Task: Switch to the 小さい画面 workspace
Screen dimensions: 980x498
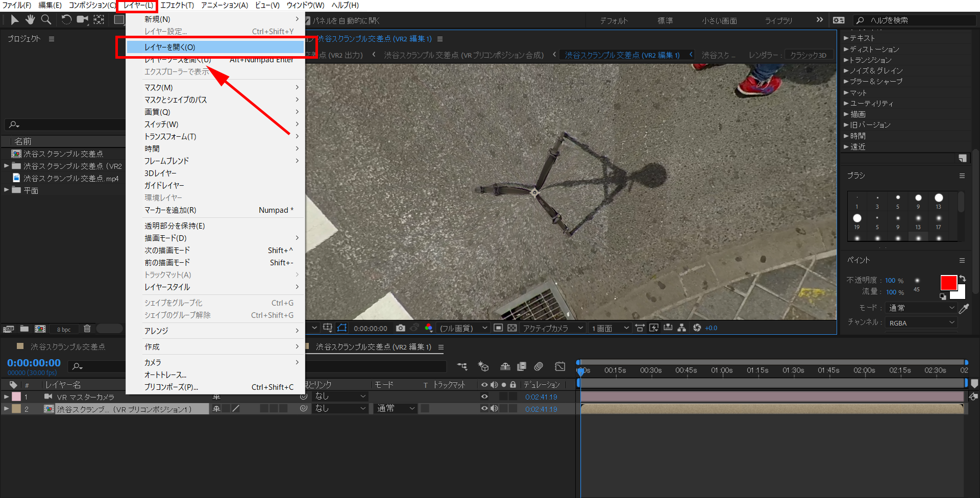Action: tap(719, 20)
